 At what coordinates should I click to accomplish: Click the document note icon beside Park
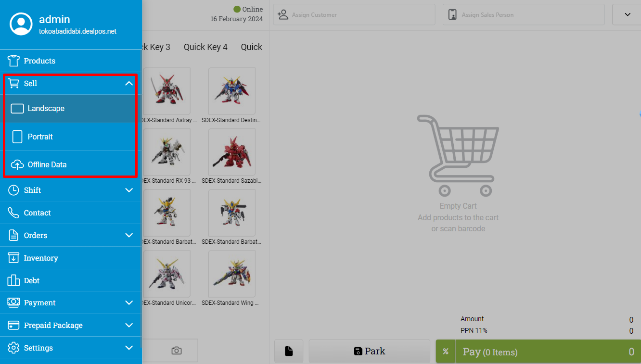click(289, 351)
